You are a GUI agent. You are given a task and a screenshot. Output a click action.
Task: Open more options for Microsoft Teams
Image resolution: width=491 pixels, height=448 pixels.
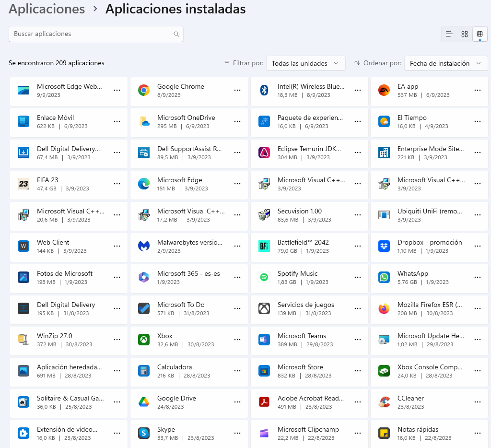(x=358, y=340)
